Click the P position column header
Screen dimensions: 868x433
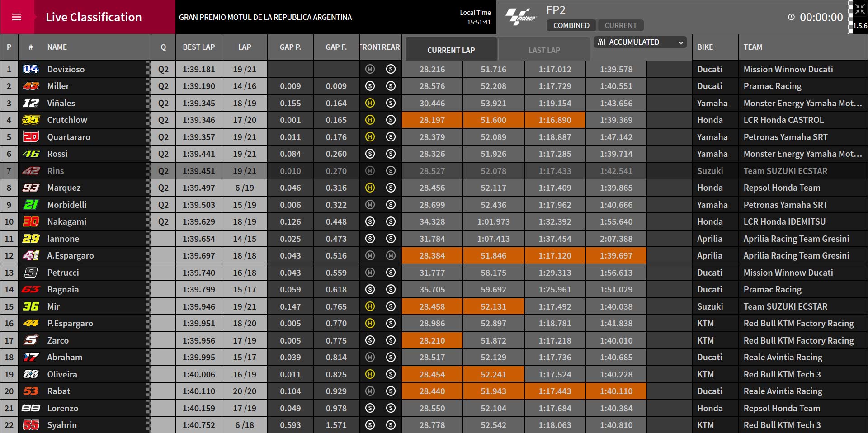pyautogui.click(x=9, y=47)
